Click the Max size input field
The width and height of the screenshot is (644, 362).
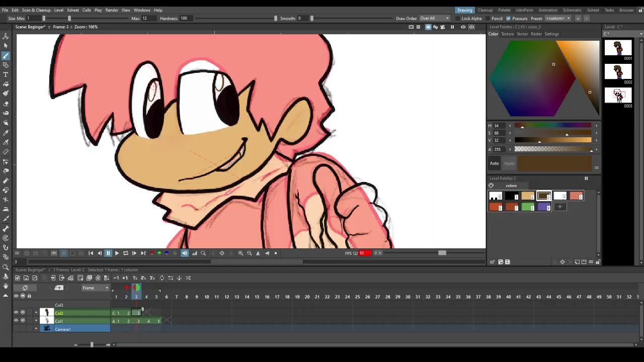(148, 19)
